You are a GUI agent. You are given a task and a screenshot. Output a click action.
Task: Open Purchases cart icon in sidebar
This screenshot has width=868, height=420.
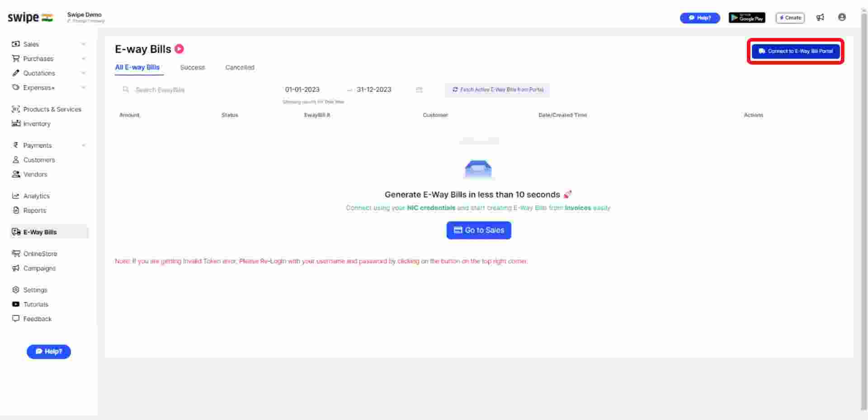[x=16, y=58]
